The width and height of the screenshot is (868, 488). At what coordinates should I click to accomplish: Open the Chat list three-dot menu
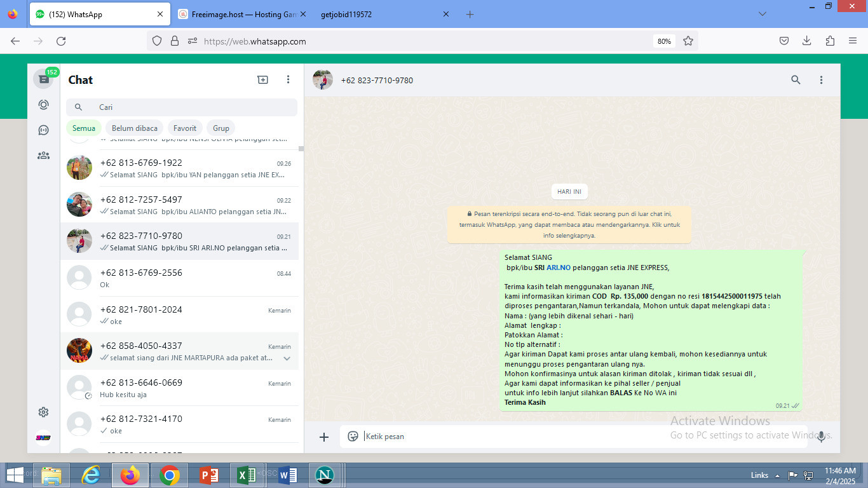pyautogui.click(x=288, y=79)
